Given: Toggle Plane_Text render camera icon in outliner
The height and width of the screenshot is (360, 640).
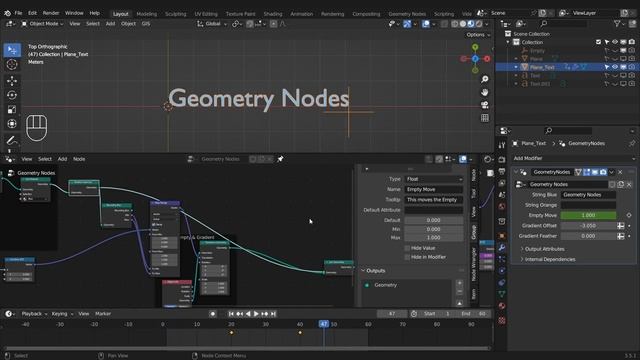Looking at the screenshot, I should 631,67.
